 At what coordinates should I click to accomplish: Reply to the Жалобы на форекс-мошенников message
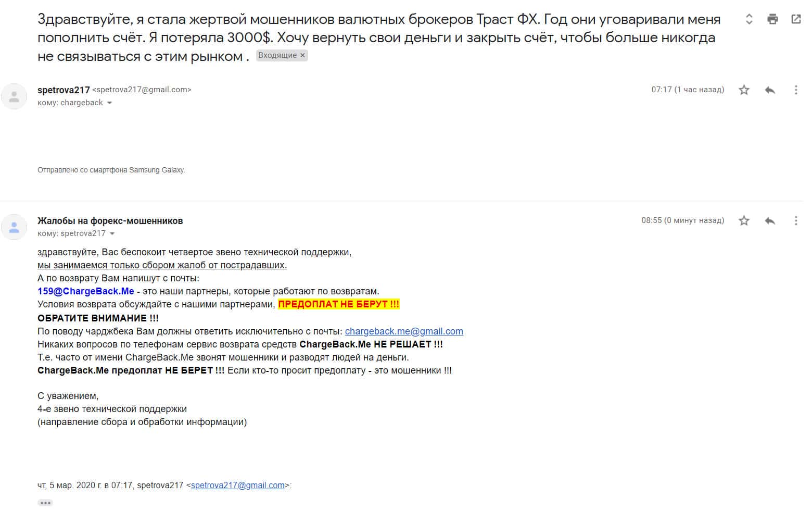[x=770, y=221]
